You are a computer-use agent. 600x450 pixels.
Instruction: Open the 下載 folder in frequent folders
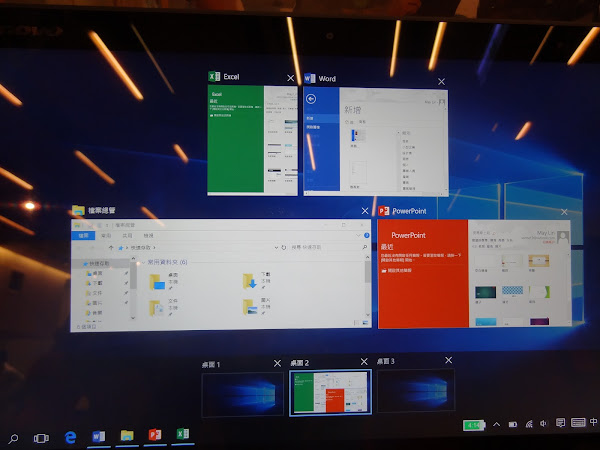click(257, 281)
